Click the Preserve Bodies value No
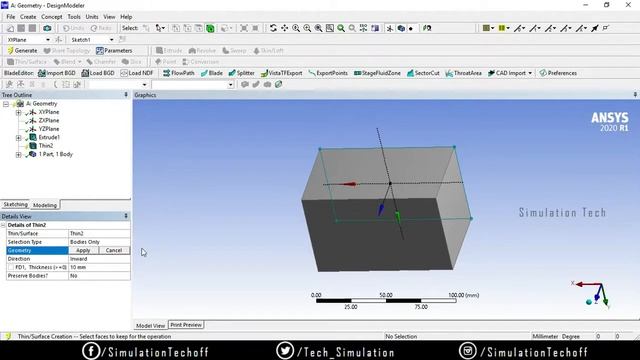 99,276
